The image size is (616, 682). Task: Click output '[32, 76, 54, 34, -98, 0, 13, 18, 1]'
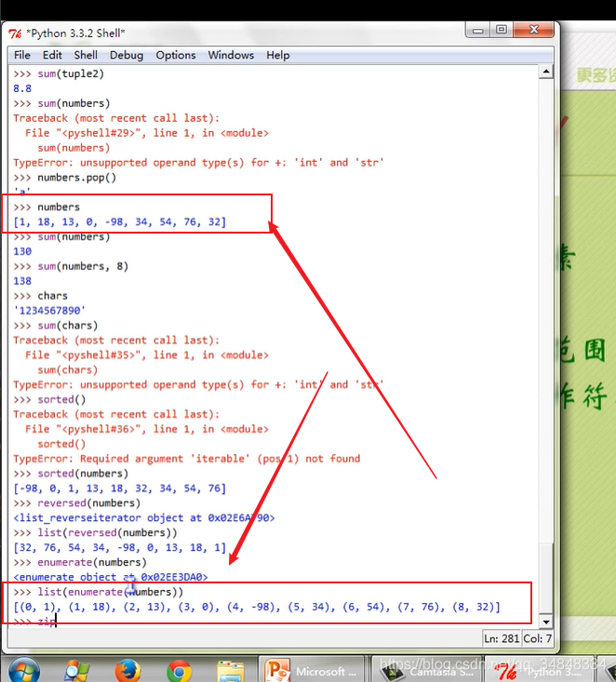[x=120, y=547]
